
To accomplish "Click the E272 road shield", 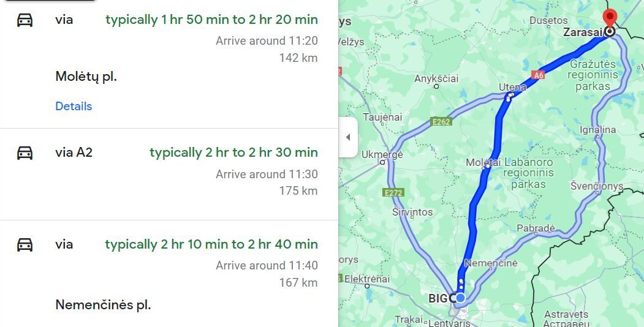I will pos(393,192).
